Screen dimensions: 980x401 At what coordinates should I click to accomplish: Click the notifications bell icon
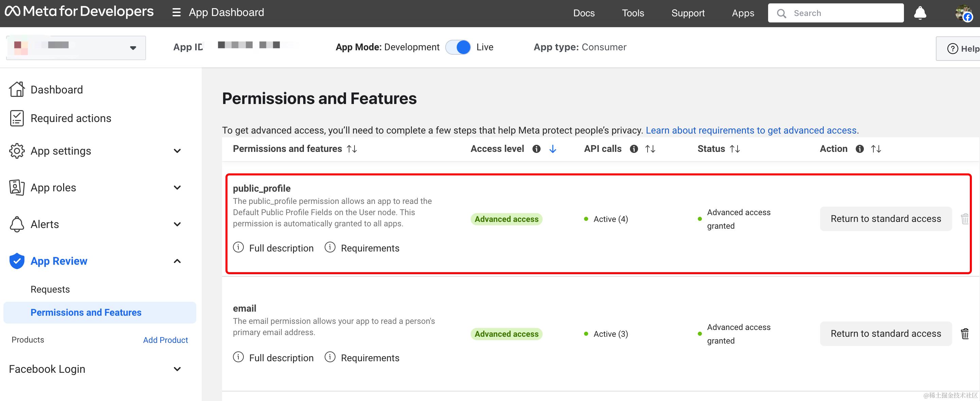pyautogui.click(x=920, y=13)
